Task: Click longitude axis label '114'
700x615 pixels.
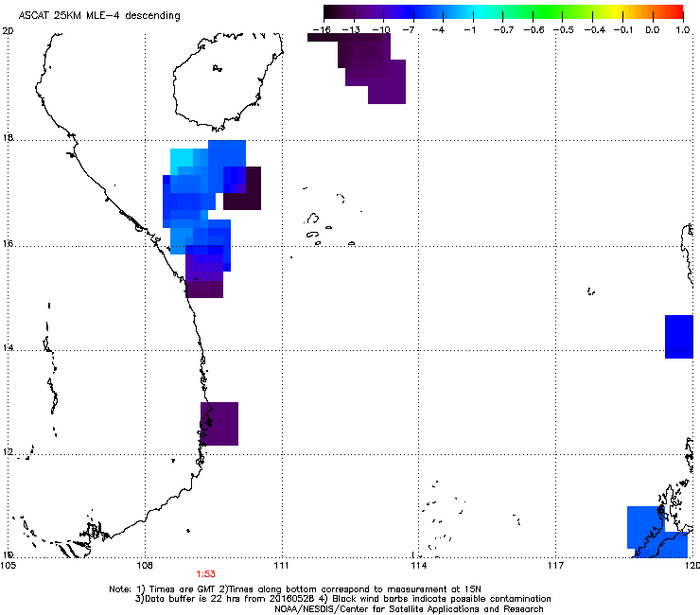Action: click(418, 566)
